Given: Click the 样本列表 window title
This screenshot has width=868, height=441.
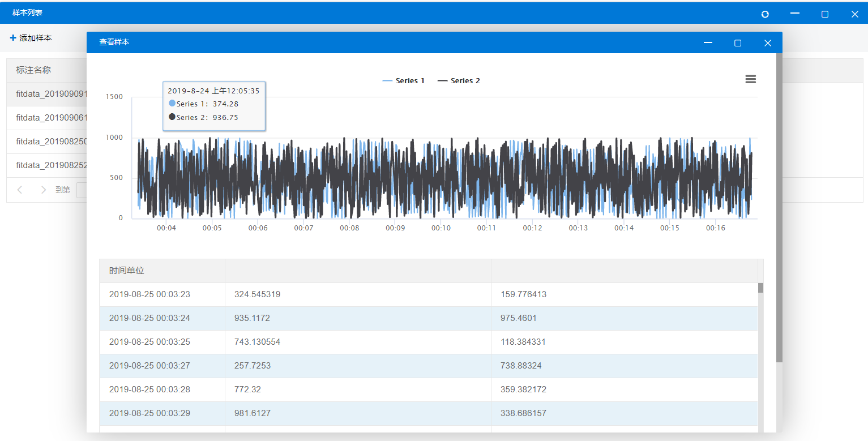Looking at the screenshot, I should tap(27, 12).
